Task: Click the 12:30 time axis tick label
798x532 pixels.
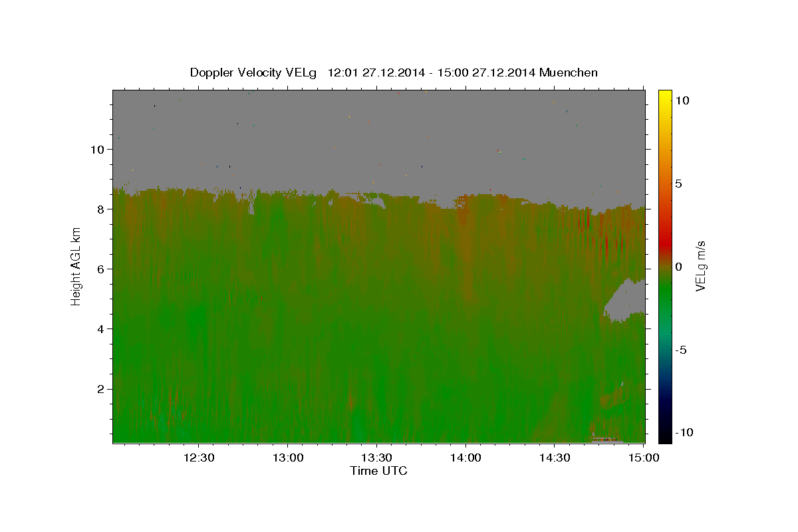Action: 198,459
